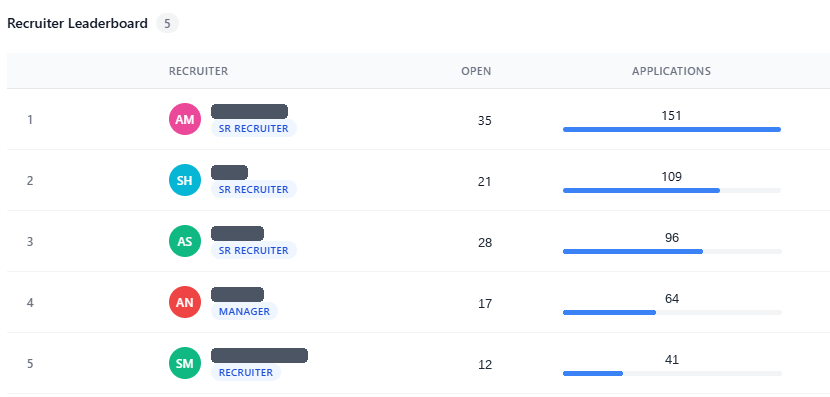Click the applications value 151
This screenshot has height=397, width=830.
coord(671,115)
